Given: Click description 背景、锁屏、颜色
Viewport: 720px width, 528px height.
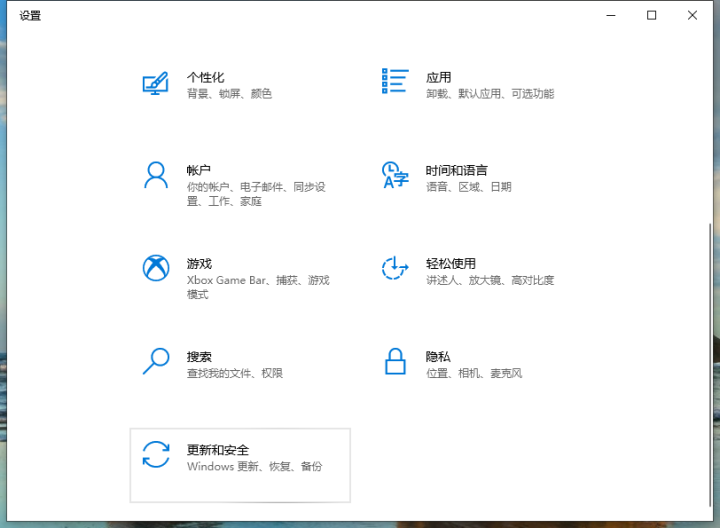Looking at the screenshot, I should 229,94.
